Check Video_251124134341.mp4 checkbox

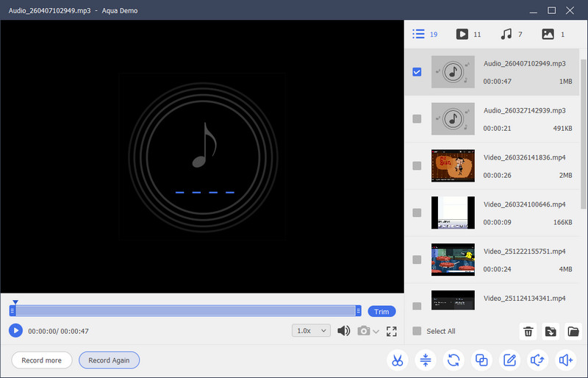tap(417, 306)
